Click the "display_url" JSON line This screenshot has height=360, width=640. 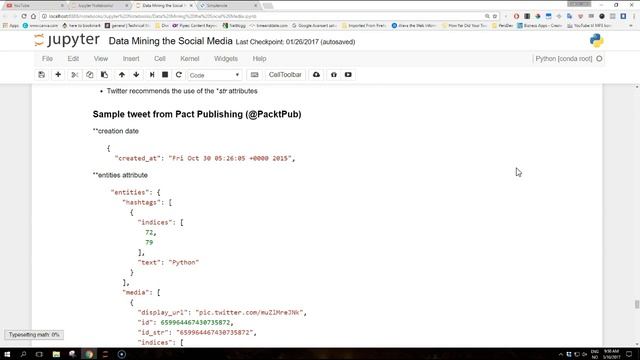point(222,313)
